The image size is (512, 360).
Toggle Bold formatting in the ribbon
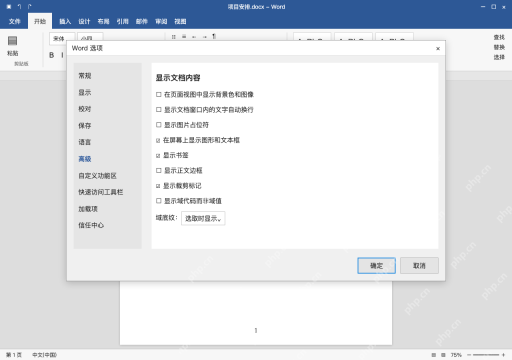pos(51,55)
